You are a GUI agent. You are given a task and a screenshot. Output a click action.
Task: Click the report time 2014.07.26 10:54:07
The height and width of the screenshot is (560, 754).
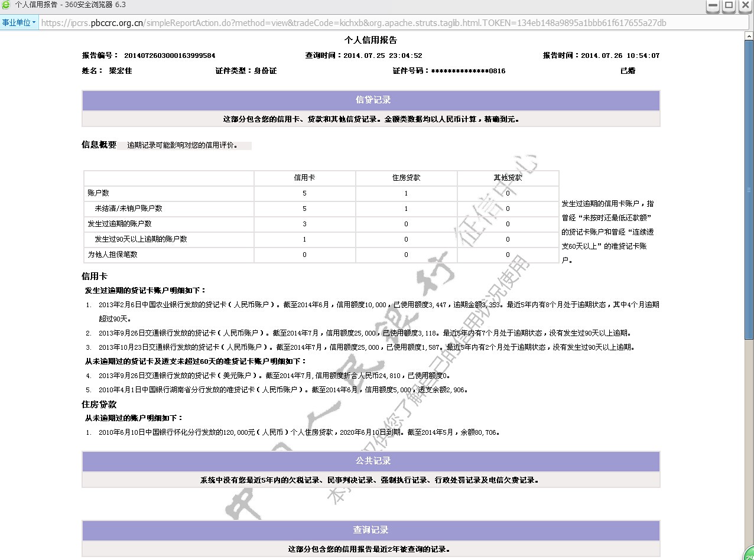620,56
